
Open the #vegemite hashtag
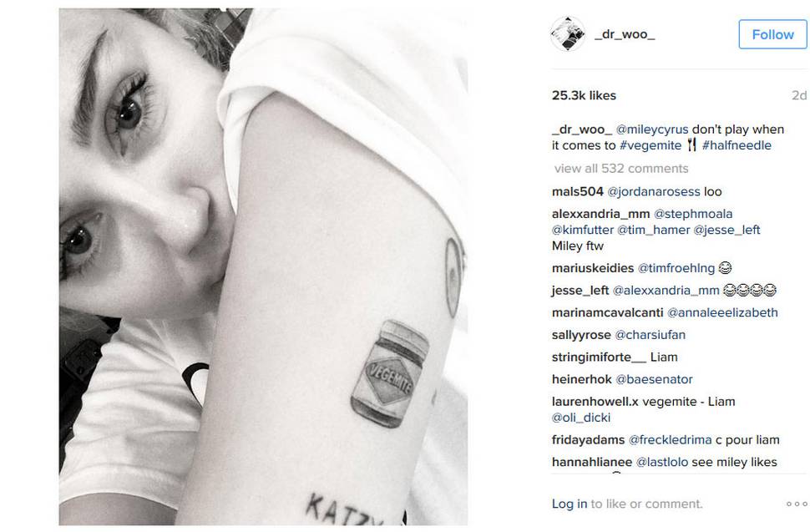(651, 145)
